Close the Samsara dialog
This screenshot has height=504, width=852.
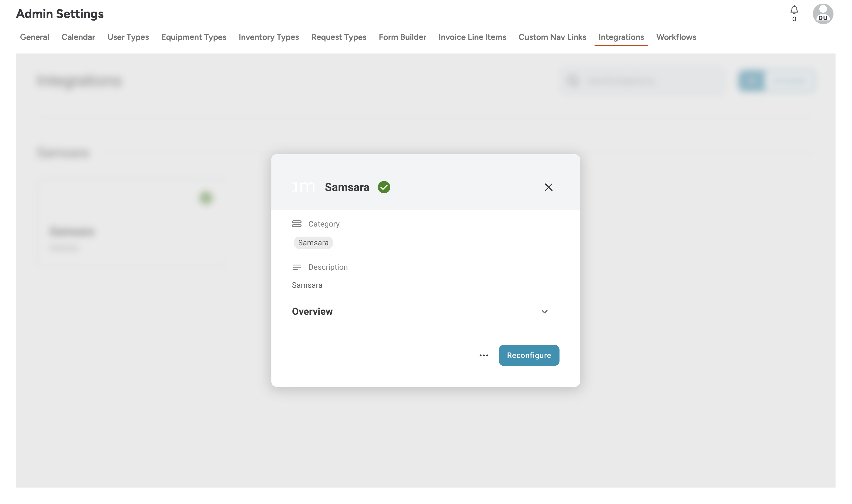548,187
